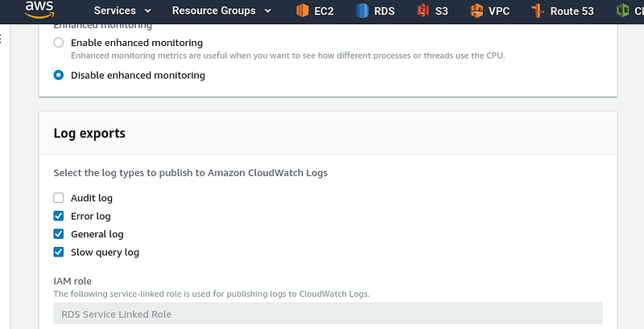Click the AWS logo home icon
The image size is (644, 329).
(x=39, y=10)
